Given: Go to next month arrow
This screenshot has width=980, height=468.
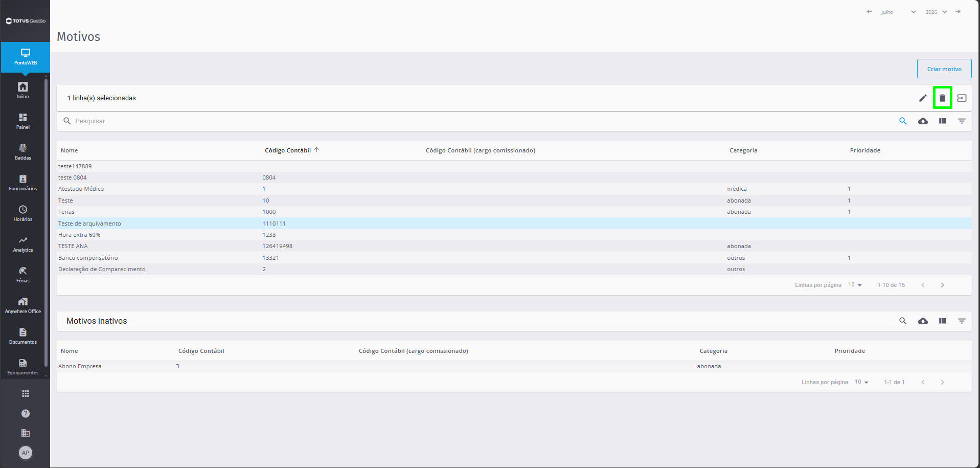Looking at the screenshot, I should [958, 12].
